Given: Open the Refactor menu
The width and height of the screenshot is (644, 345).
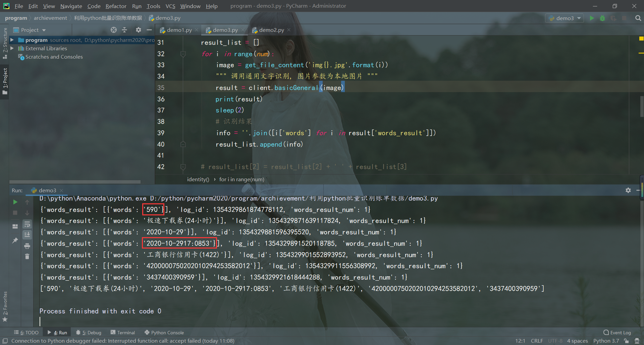Looking at the screenshot, I should click(x=116, y=6).
